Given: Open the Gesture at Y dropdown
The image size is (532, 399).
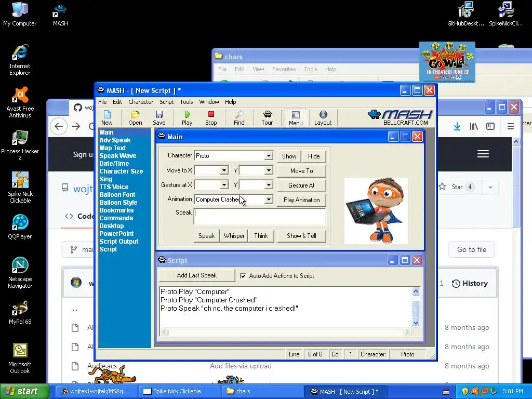Looking at the screenshot, I should click(x=269, y=185).
